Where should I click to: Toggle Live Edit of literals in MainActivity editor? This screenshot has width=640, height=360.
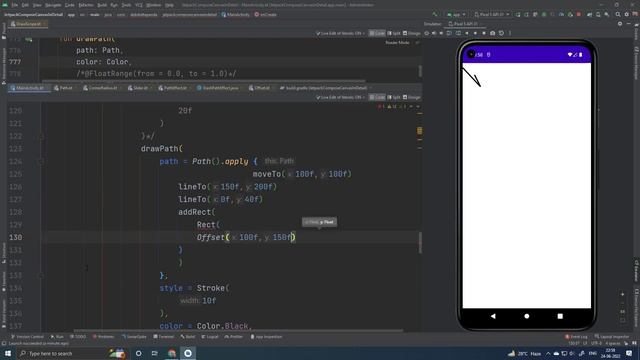click(x=339, y=97)
